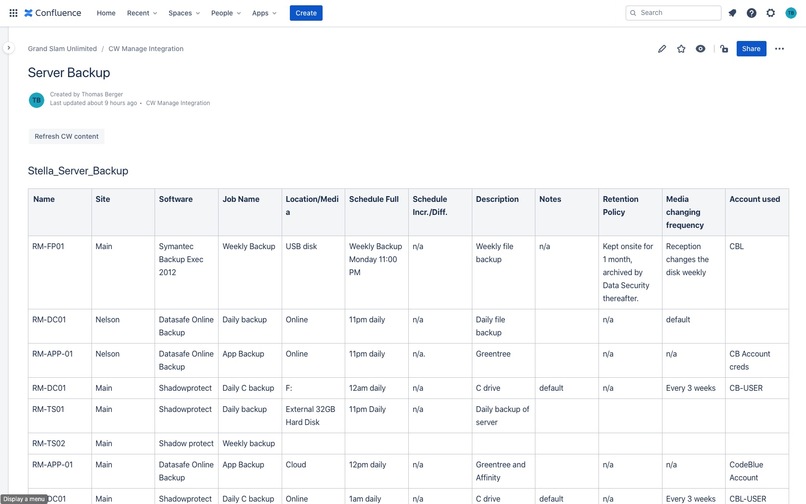
Task: Click the Reception changes the disk weekly cell
Action: click(693, 273)
